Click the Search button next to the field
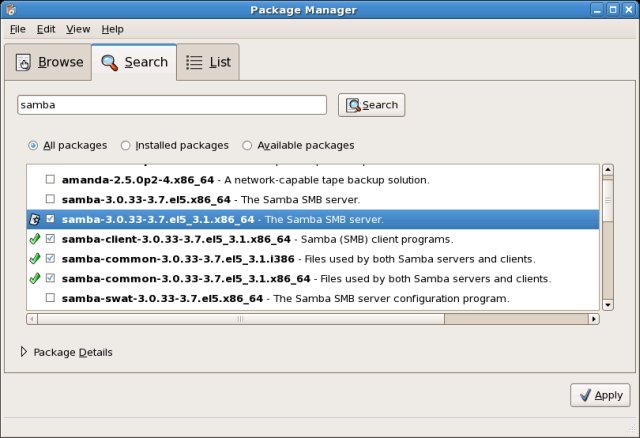This screenshot has width=640, height=438. (371, 105)
